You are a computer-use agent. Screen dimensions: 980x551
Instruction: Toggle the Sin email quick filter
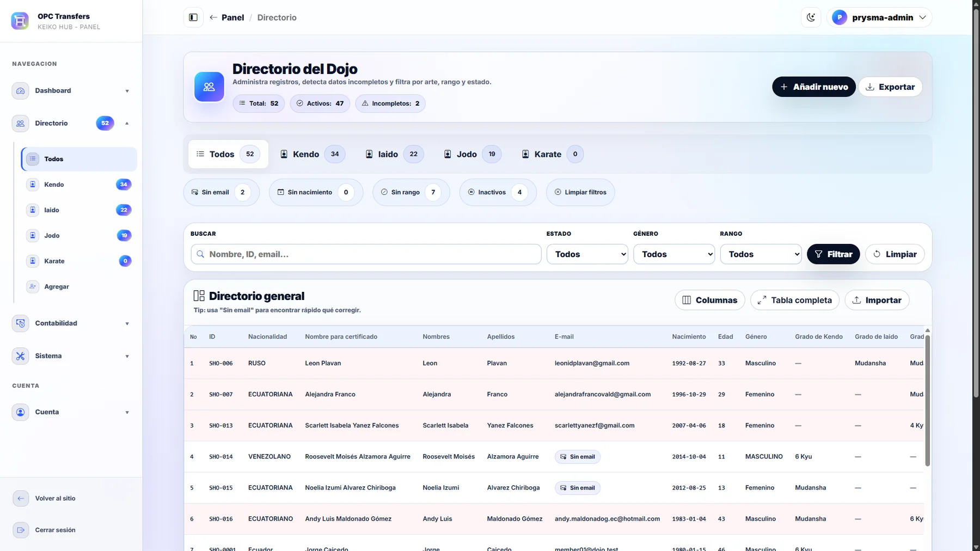(221, 192)
